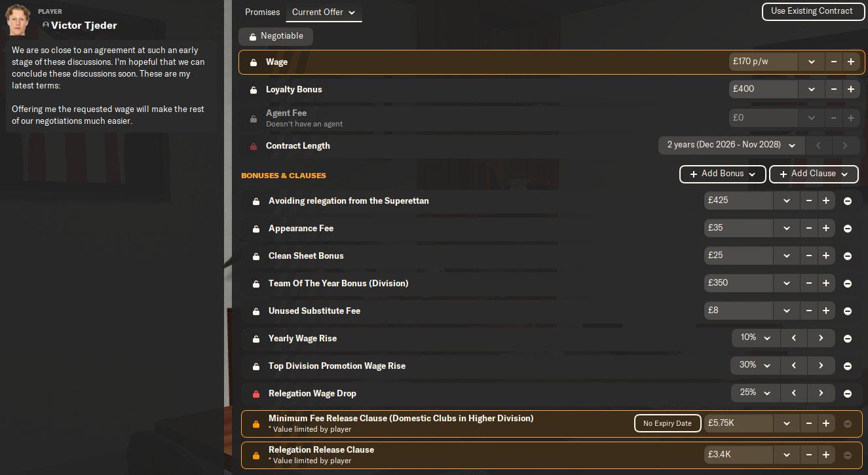Expand the Add Bonus dropdown
The height and width of the screenshot is (475, 868).
pyautogui.click(x=723, y=174)
